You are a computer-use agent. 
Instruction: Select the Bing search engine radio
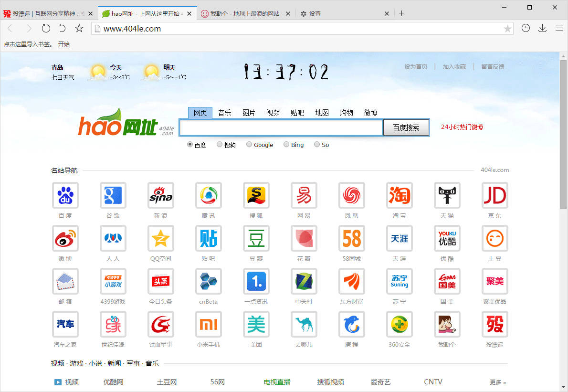tap(286, 145)
